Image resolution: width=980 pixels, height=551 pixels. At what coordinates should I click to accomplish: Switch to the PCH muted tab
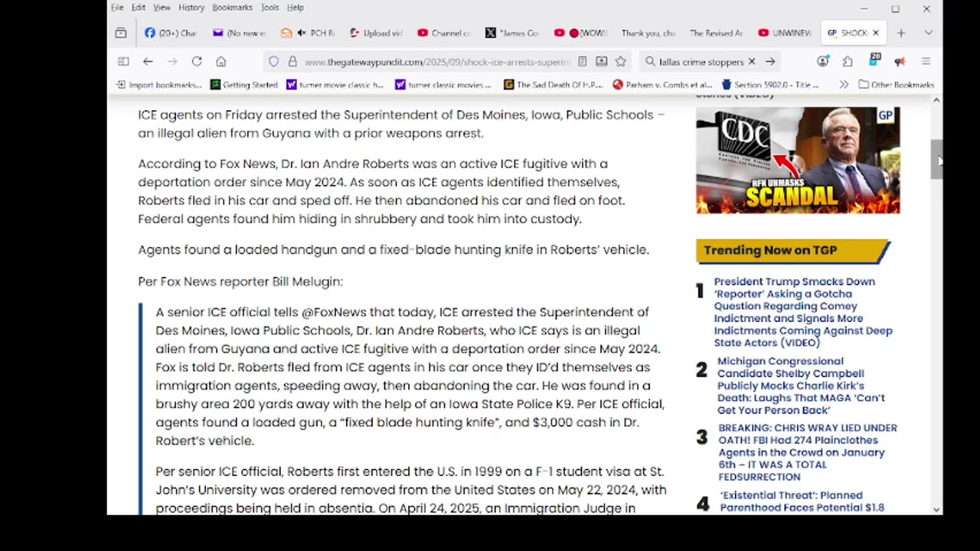click(307, 33)
